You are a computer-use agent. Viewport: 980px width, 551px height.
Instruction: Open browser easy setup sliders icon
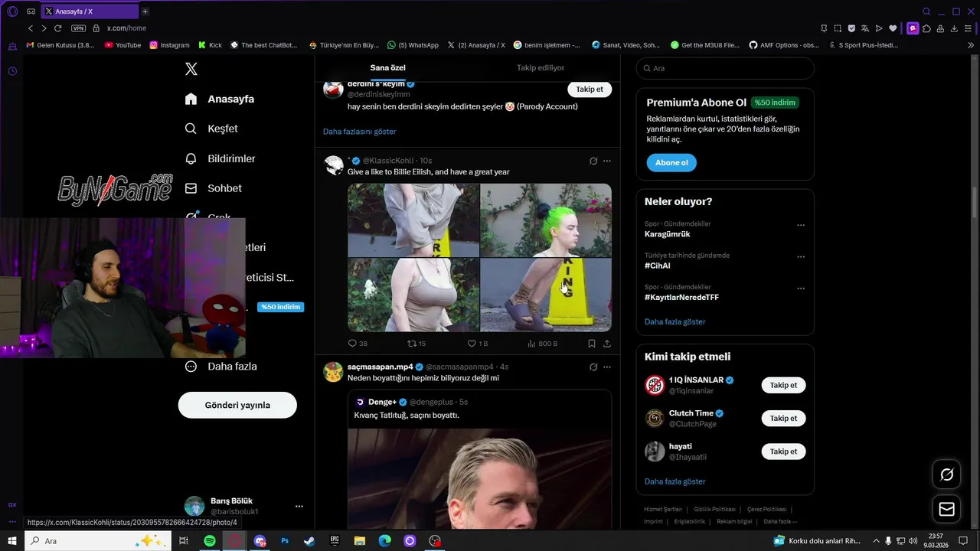click(x=968, y=28)
